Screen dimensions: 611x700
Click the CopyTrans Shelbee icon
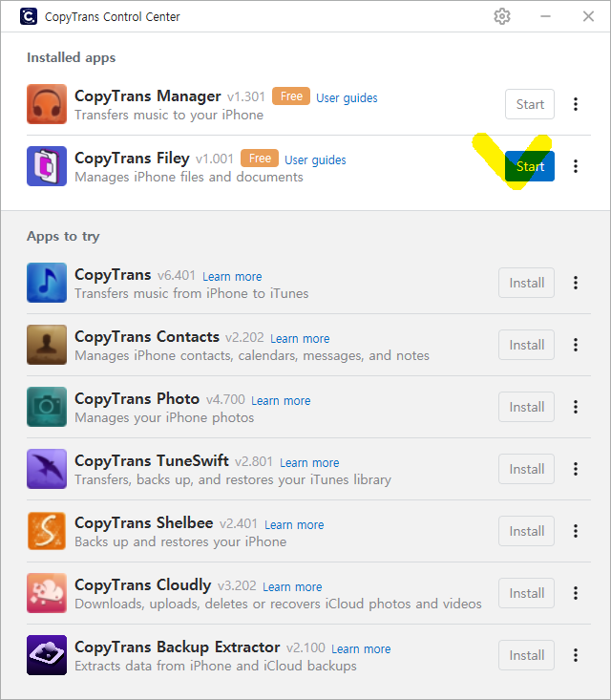coord(47,531)
